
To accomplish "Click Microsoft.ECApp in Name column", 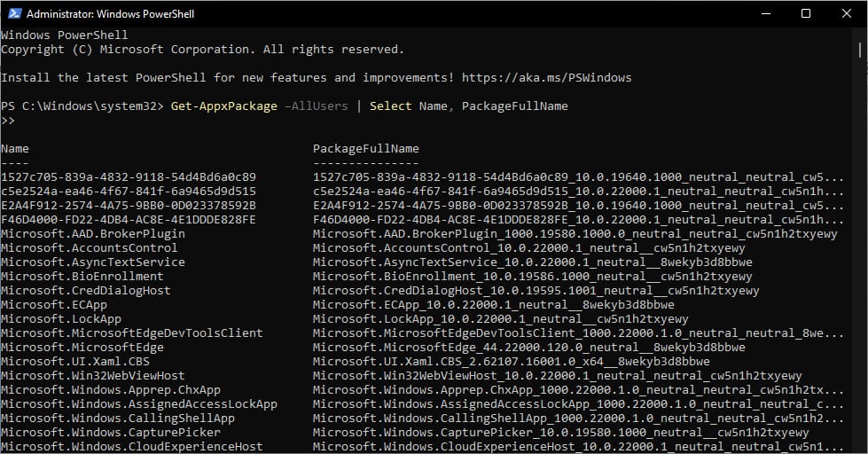I will [54, 304].
